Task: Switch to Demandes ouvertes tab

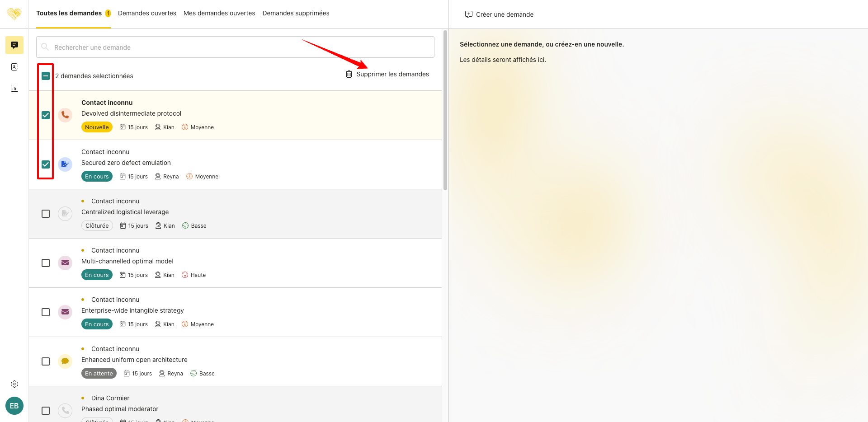Action: point(147,14)
